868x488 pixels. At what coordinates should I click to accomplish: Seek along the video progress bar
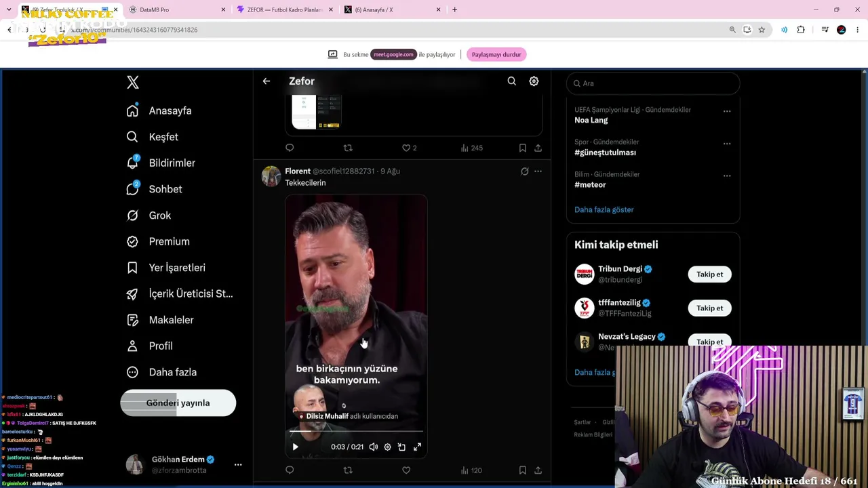[x=356, y=431]
